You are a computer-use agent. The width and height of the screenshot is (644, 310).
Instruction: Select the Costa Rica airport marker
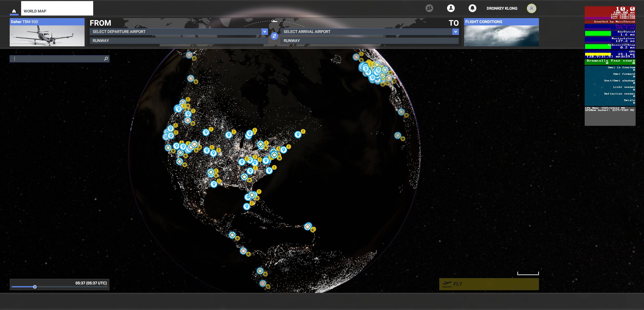point(243,251)
